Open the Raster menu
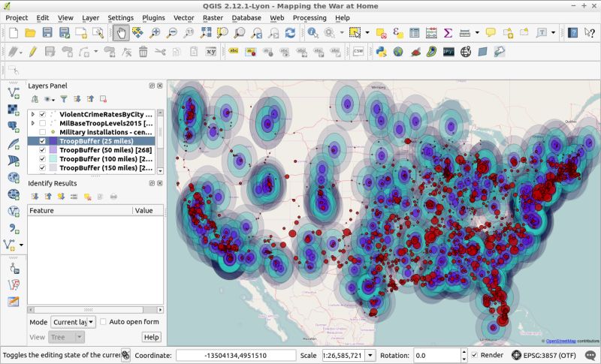The height and width of the screenshot is (364, 601). point(213,17)
